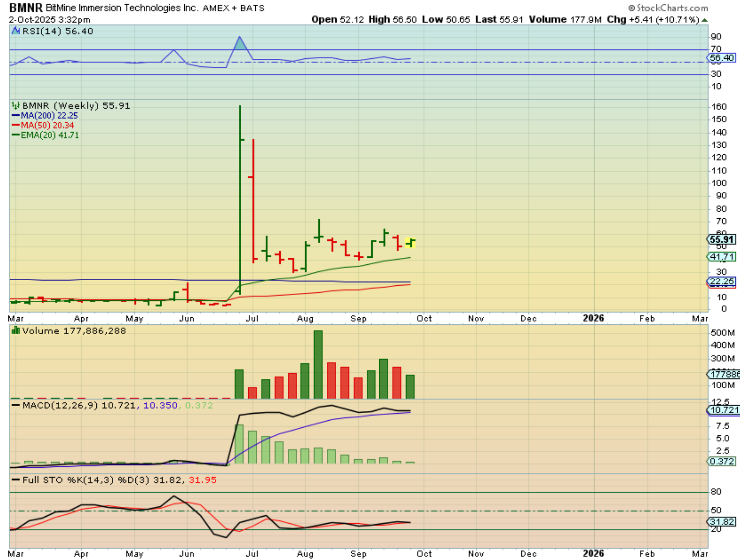Click the MACD(12,26,9) 10.721 label
Image resolution: width=740 pixels, height=560 pixels.
[79, 405]
